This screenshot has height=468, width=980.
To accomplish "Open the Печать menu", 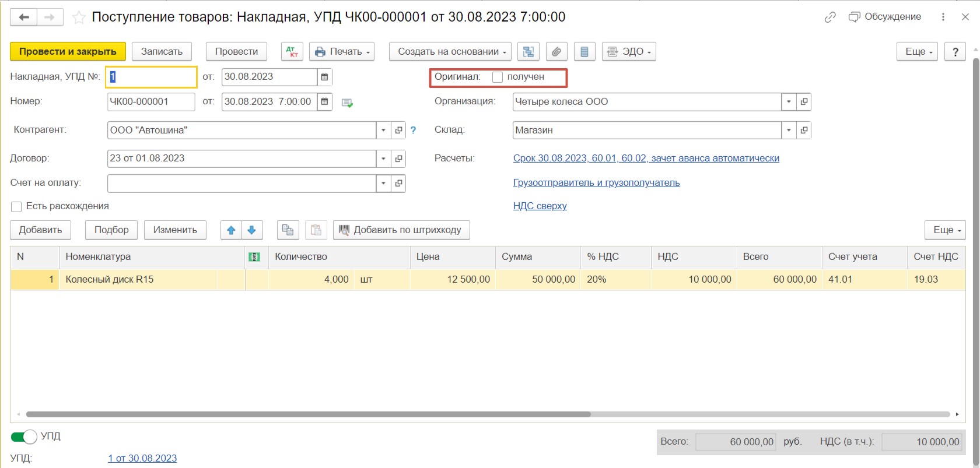I will click(342, 52).
